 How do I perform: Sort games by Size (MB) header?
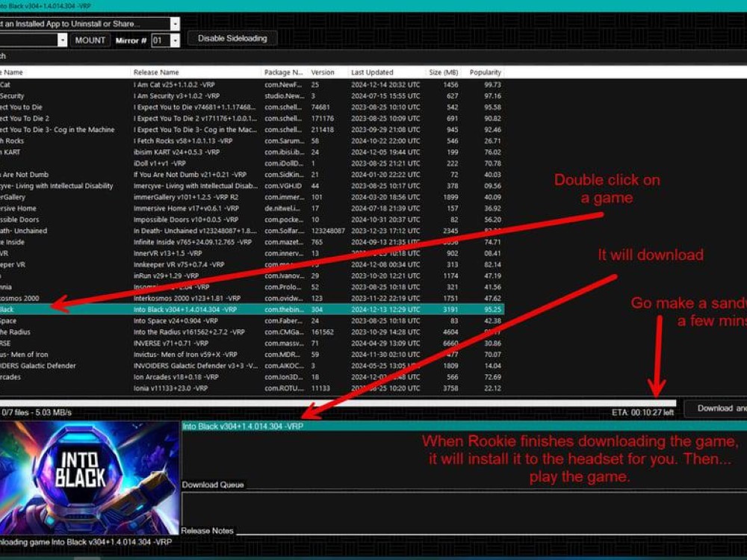pos(444,72)
